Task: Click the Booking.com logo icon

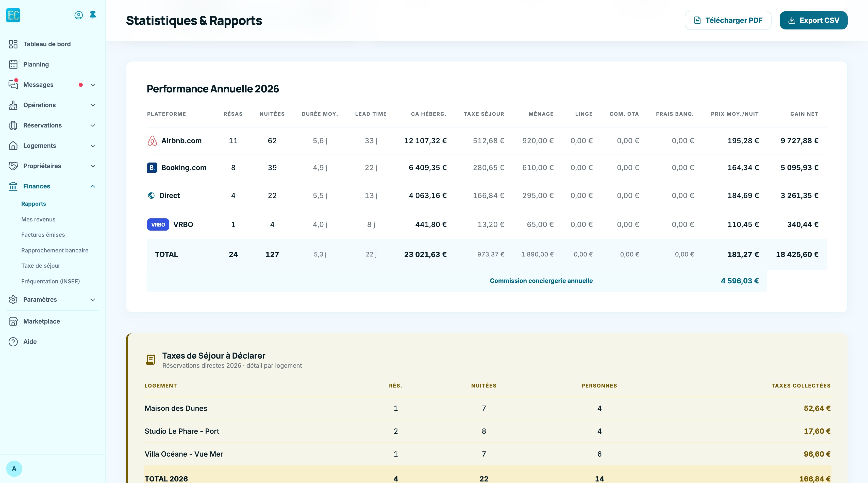Action: pos(152,168)
